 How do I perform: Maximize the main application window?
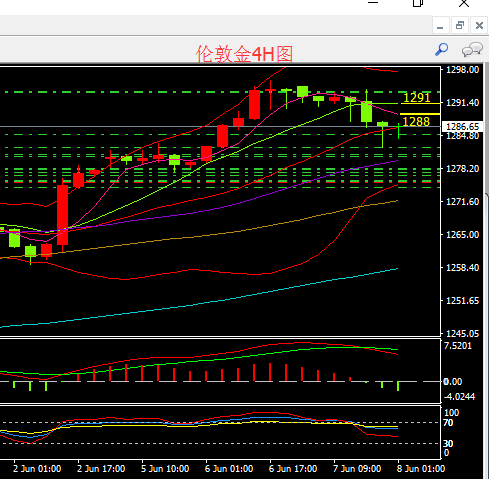coord(418,3)
